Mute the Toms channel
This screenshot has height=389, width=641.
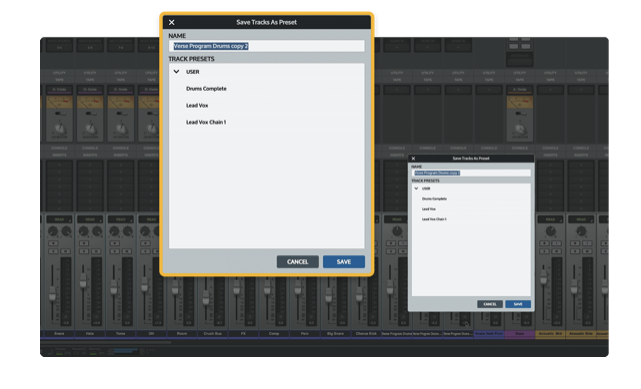(127, 251)
